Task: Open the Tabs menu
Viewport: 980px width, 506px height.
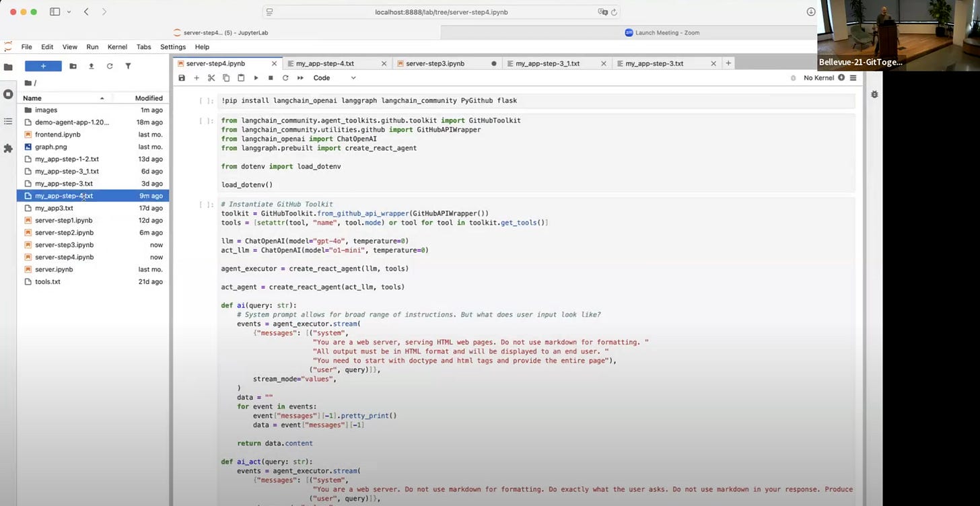Action: [x=143, y=47]
